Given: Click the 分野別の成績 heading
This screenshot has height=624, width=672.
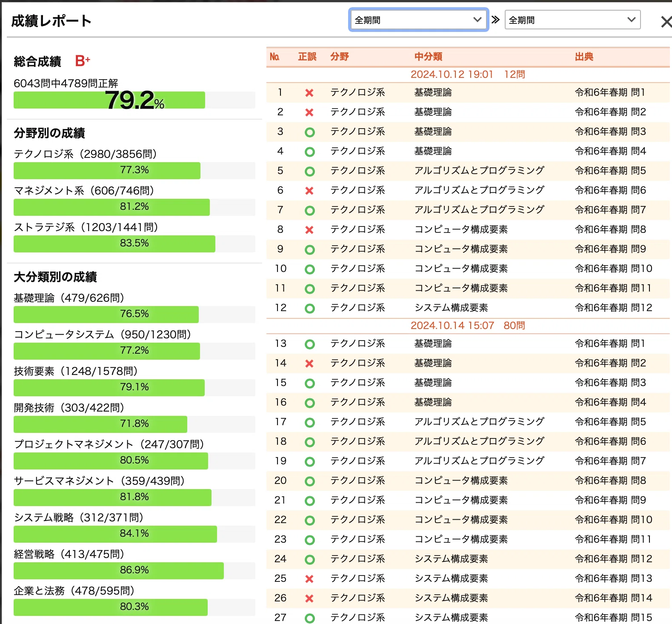Looking at the screenshot, I should (49, 133).
